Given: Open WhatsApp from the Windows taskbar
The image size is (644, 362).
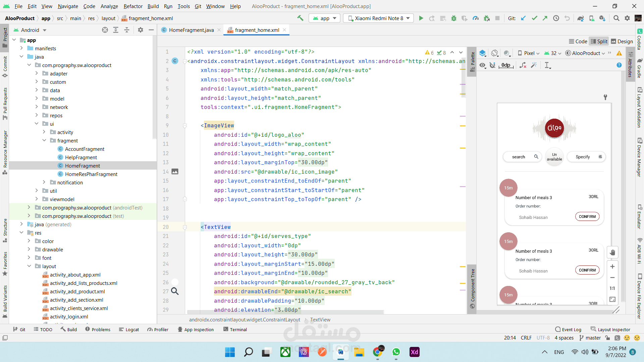Looking at the screenshot, I should pos(396,352).
